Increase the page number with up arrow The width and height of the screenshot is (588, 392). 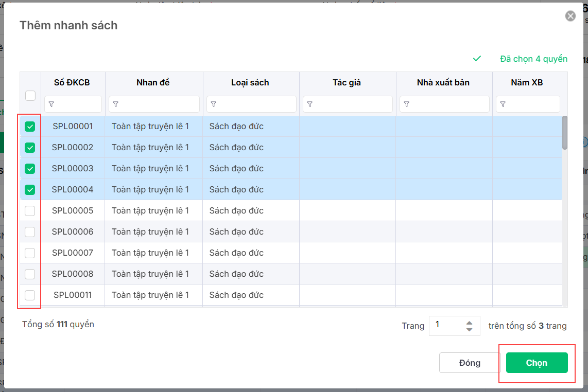(469, 323)
